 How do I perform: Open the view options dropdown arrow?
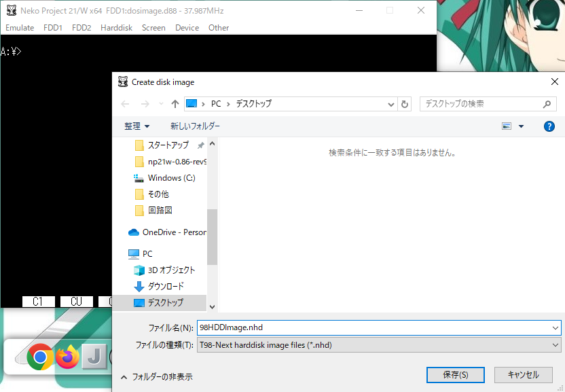(520, 126)
